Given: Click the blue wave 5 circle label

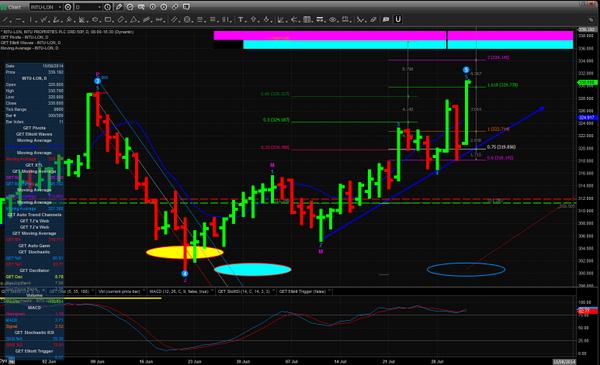Looking at the screenshot, I should tap(466, 70).
